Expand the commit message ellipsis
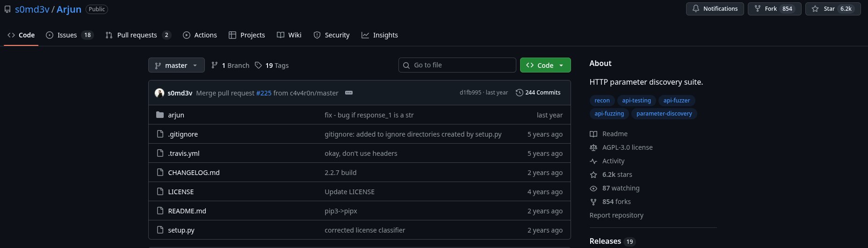868x248 pixels. [349, 93]
